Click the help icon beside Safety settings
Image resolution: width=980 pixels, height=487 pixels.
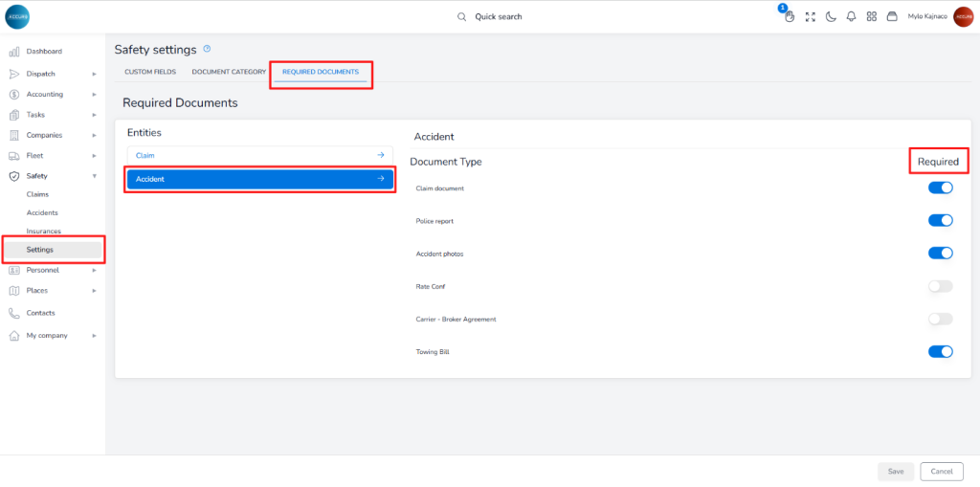point(207,49)
